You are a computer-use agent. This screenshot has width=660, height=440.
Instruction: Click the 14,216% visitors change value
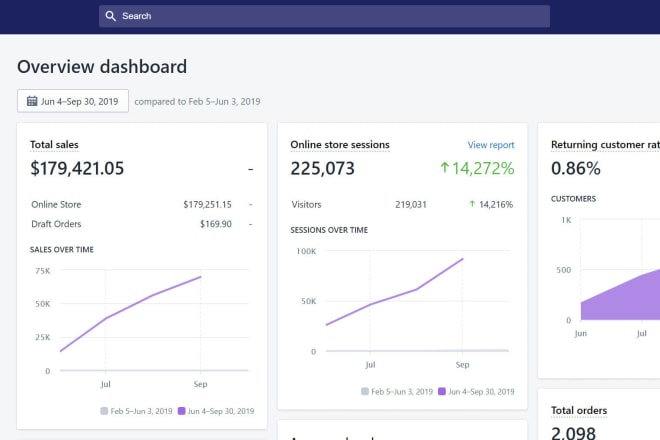tap(496, 205)
